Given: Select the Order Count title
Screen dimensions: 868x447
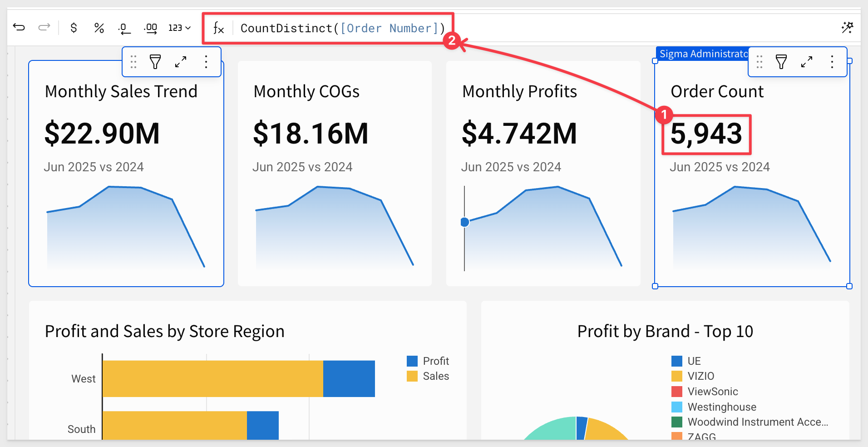Looking at the screenshot, I should [x=717, y=92].
